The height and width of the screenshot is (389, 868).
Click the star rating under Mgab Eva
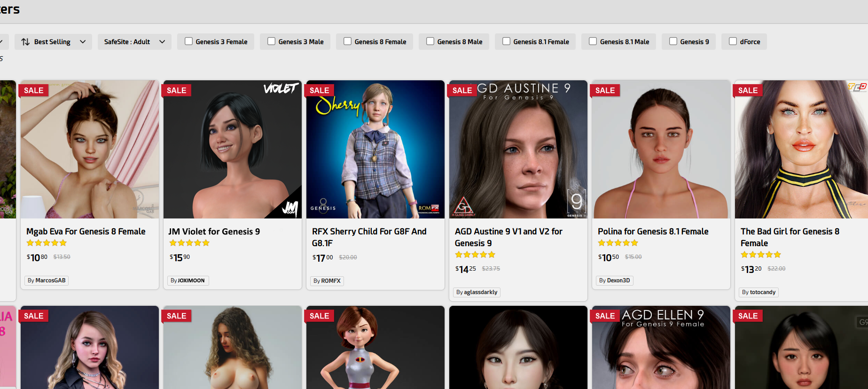(x=47, y=243)
